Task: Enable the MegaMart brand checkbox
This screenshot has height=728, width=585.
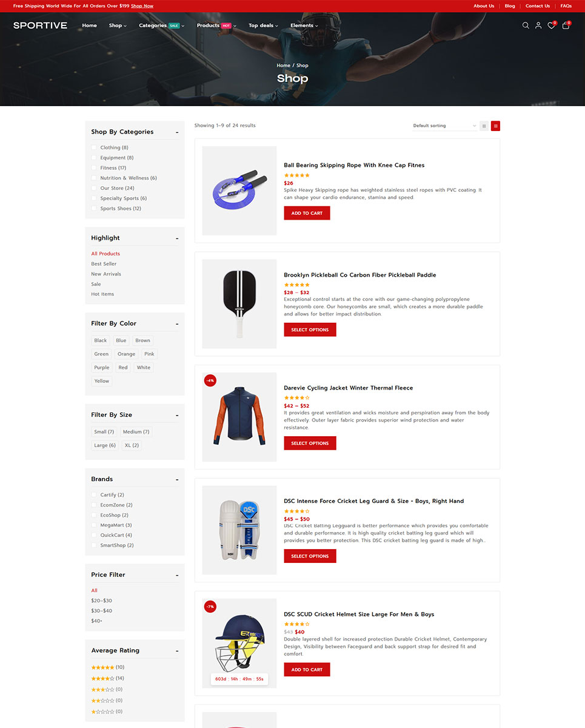Action: click(94, 525)
